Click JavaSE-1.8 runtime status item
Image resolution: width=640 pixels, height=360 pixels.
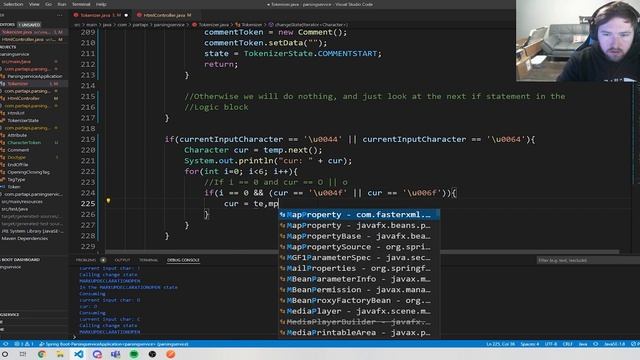(614, 344)
